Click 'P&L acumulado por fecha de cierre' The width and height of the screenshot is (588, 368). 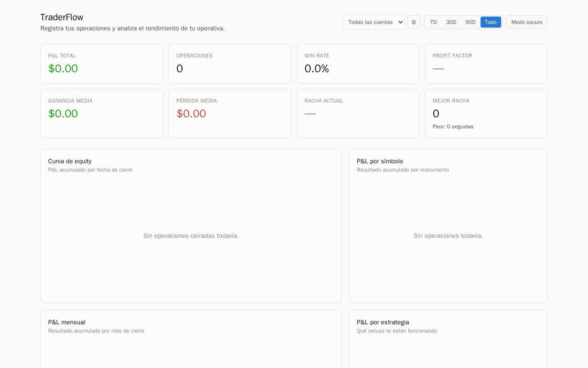click(90, 170)
